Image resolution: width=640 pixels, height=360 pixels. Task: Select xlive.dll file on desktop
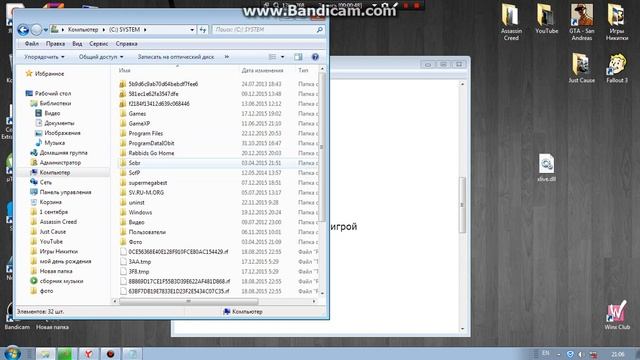pyautogui.click(x=546, y=167)
